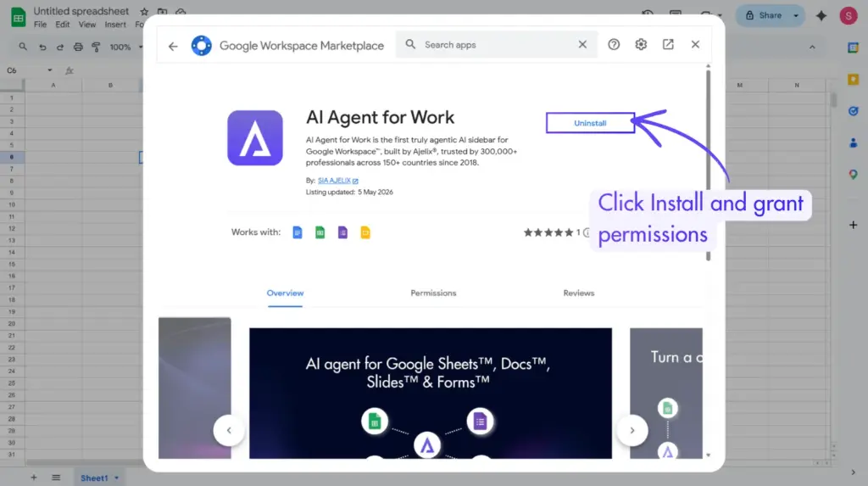The height and width of the screenshot is (486, 868).
Task: Select the paint format tool
Action: [96, 47]
